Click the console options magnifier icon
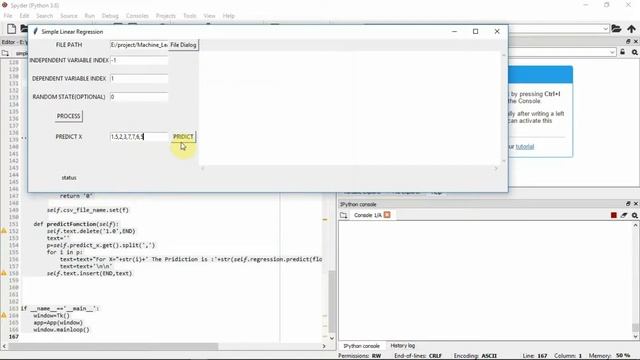The width and height of the screenshot is (640, 360). pos(635,215)
